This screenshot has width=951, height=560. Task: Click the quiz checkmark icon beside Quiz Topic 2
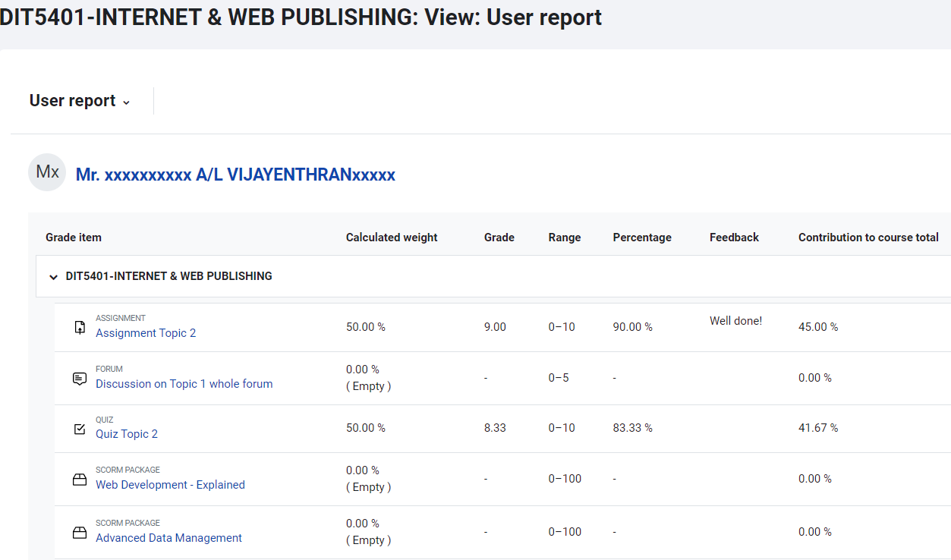tap(80, 429)
